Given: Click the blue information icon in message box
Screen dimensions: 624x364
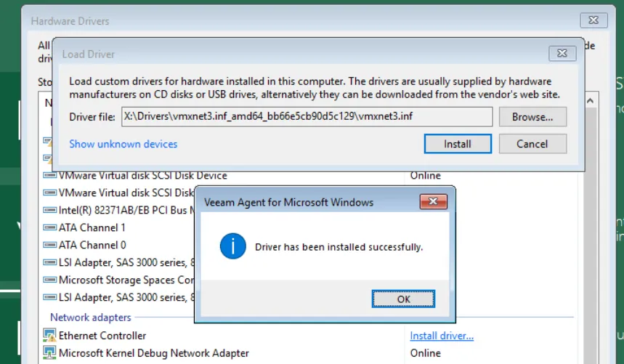Looking at the screenshot, I should click(232, 246).
